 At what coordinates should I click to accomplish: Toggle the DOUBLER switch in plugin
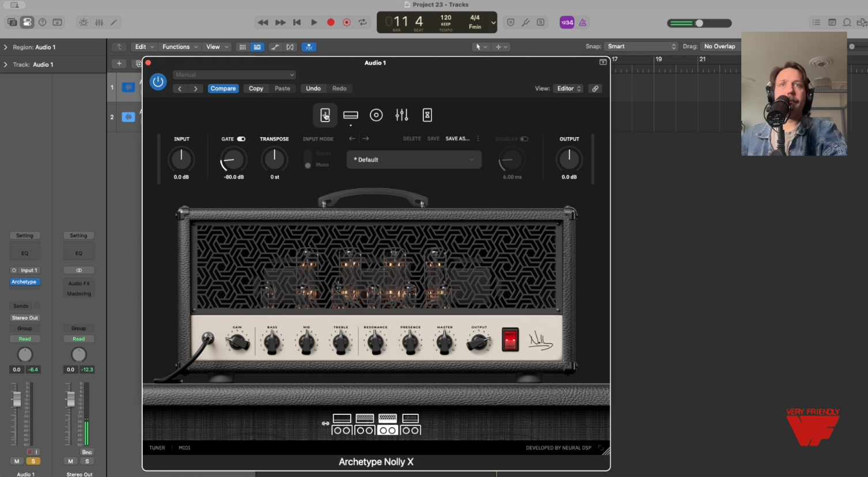pos(524,139)
